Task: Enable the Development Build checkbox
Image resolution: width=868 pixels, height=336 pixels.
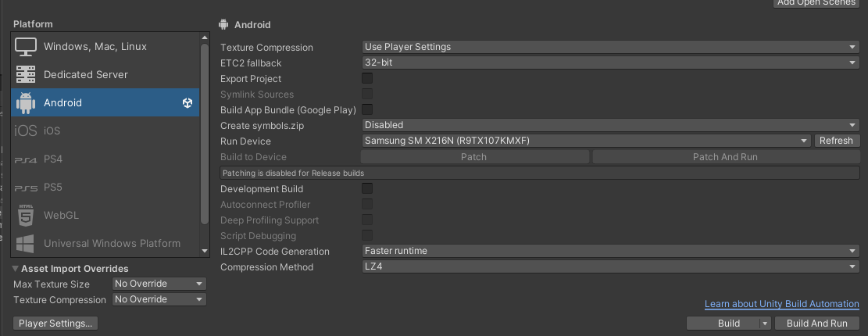Action: 367,189
